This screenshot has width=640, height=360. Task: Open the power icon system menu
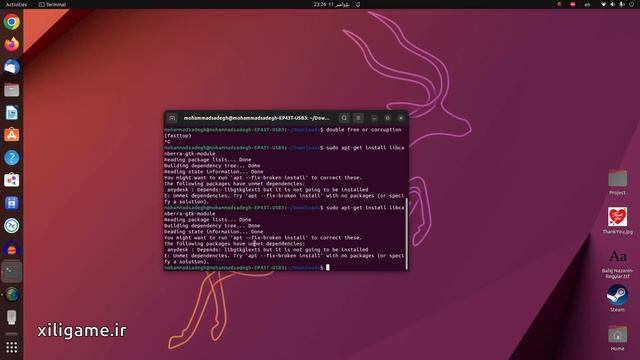tap(632, 4)
